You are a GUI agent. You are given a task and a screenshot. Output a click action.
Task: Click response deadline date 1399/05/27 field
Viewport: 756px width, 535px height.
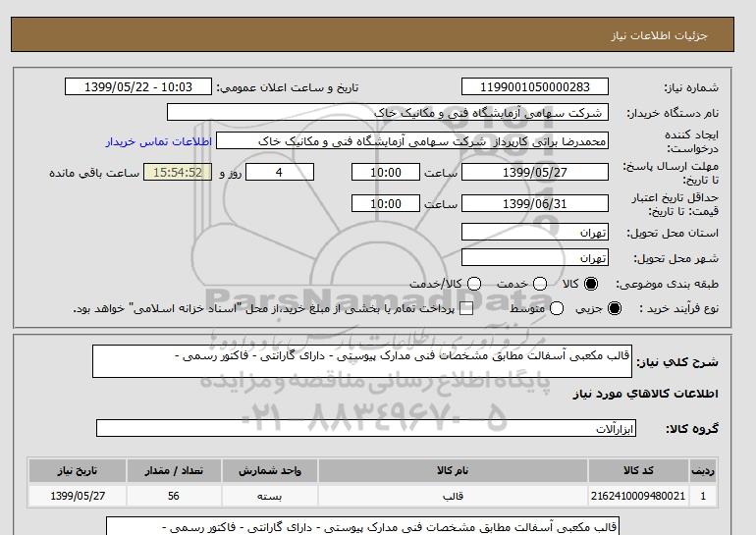[535, 172]
